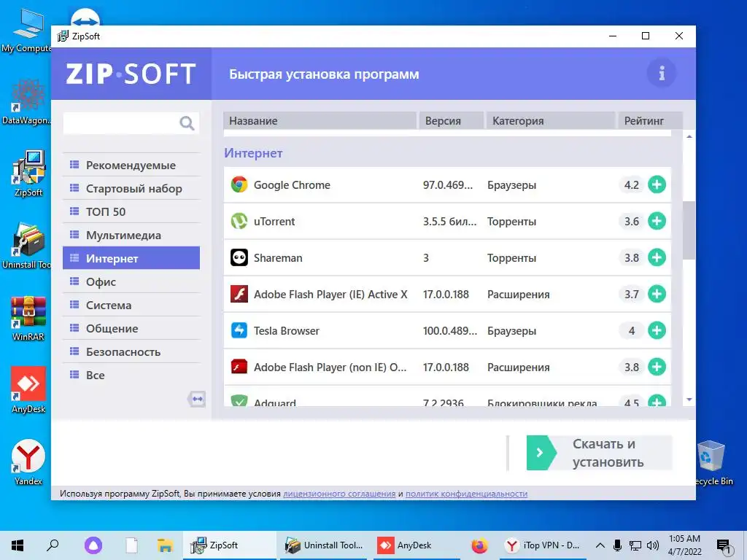
Task: Click the 4.2 rating for Google Chrome
Action: pyautogui.click(x=632, y=184)
